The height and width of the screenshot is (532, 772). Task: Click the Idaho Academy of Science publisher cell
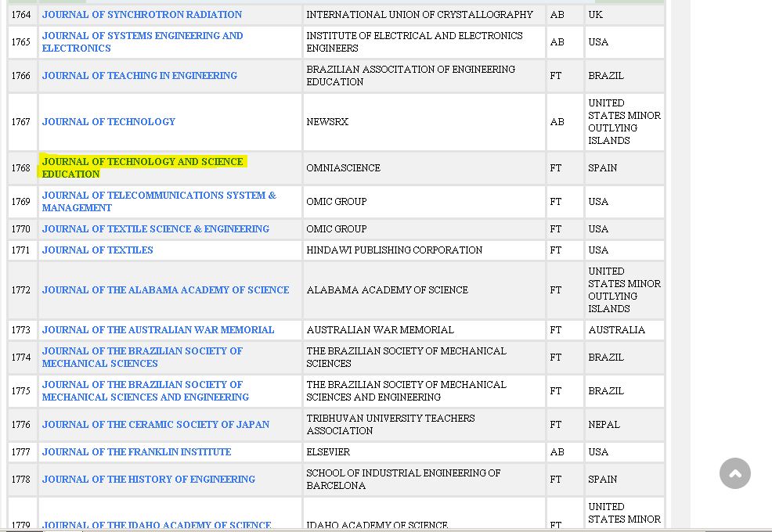(x=424, y=514)
